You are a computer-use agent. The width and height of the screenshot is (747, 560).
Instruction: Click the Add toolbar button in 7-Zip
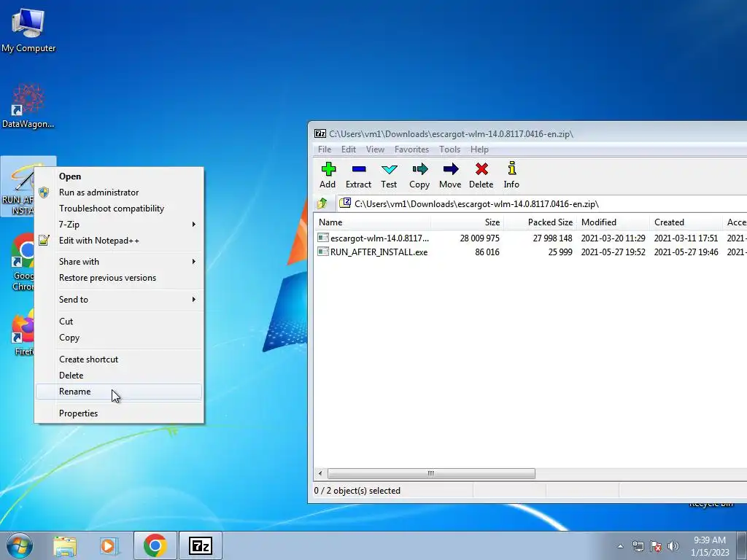click(328, 176)
